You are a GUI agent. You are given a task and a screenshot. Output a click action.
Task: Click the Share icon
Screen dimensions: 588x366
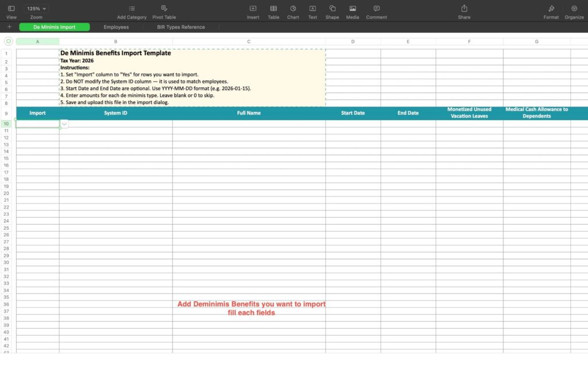464,9
